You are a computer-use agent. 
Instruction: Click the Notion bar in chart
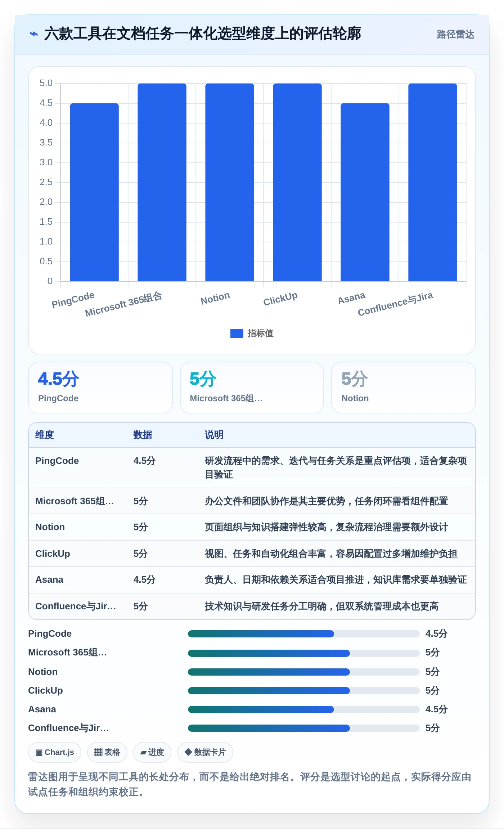[x=230, y=182]
